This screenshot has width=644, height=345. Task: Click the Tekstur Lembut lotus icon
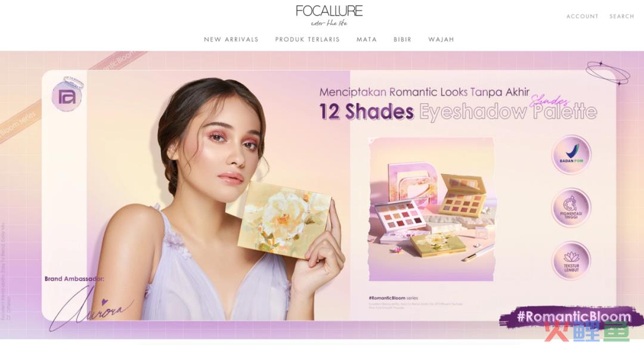click(x=571, y=261)
